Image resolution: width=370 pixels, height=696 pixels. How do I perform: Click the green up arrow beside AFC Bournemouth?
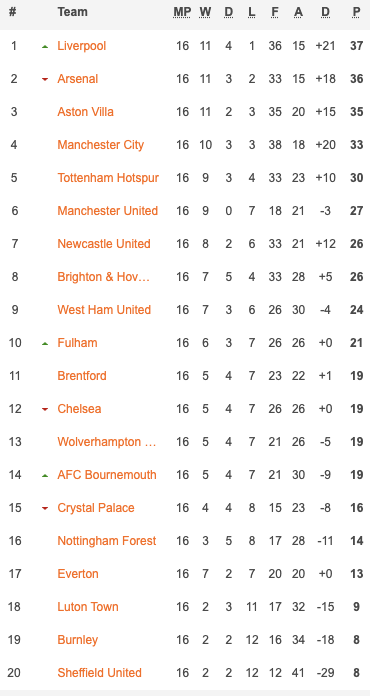coord(44,475)
